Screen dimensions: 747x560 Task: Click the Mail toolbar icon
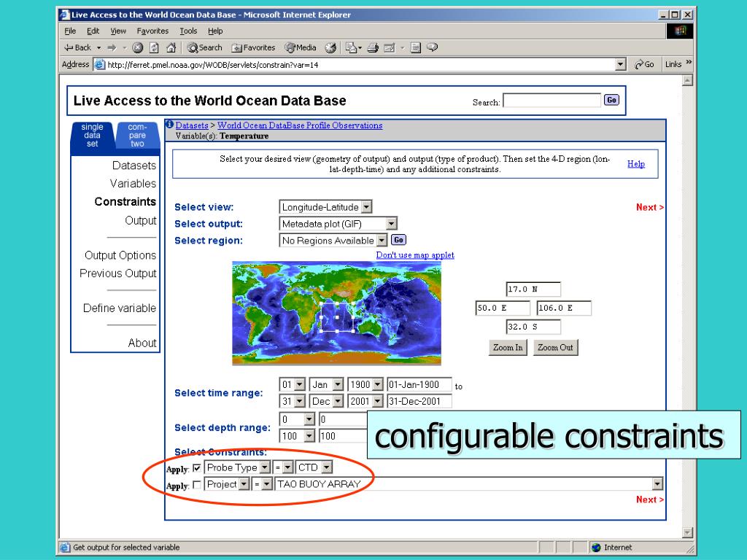click(x=352, y=47)
